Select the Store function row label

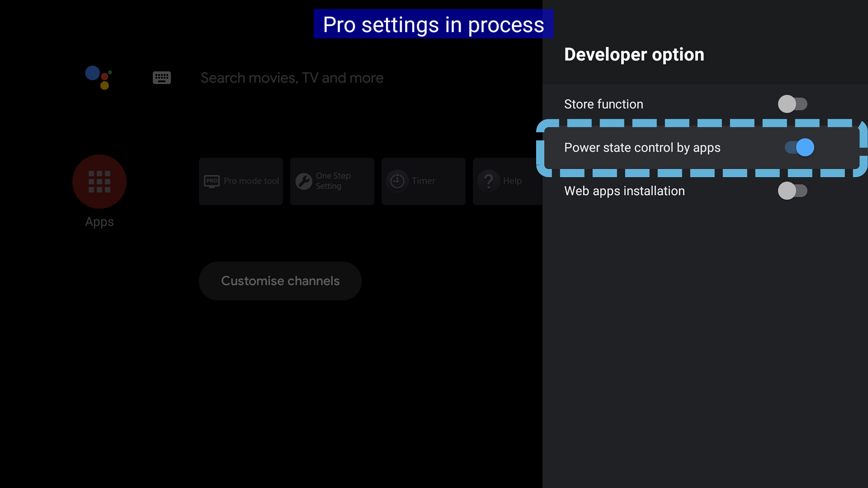pos(604,104)
